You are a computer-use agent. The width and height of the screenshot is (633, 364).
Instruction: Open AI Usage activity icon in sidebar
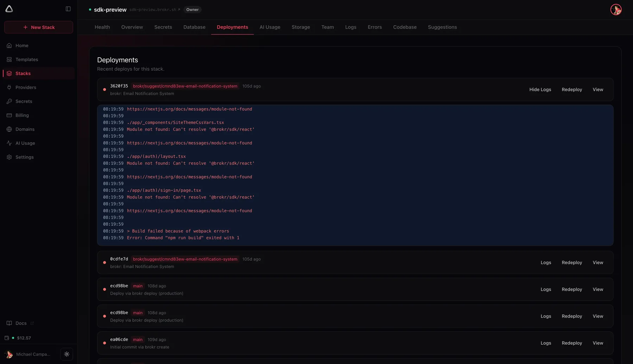(9, 143)
